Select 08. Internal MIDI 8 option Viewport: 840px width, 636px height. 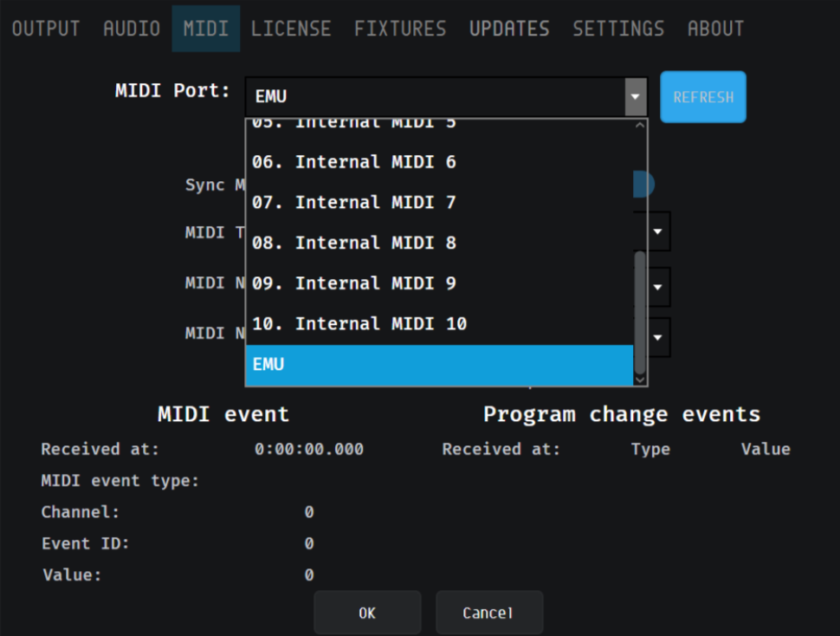(x=439, y=243)
